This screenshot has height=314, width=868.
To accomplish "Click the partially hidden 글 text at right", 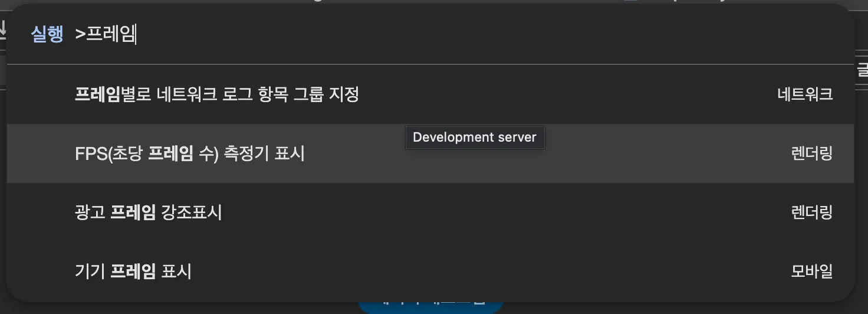I will (x=862, y=70).
